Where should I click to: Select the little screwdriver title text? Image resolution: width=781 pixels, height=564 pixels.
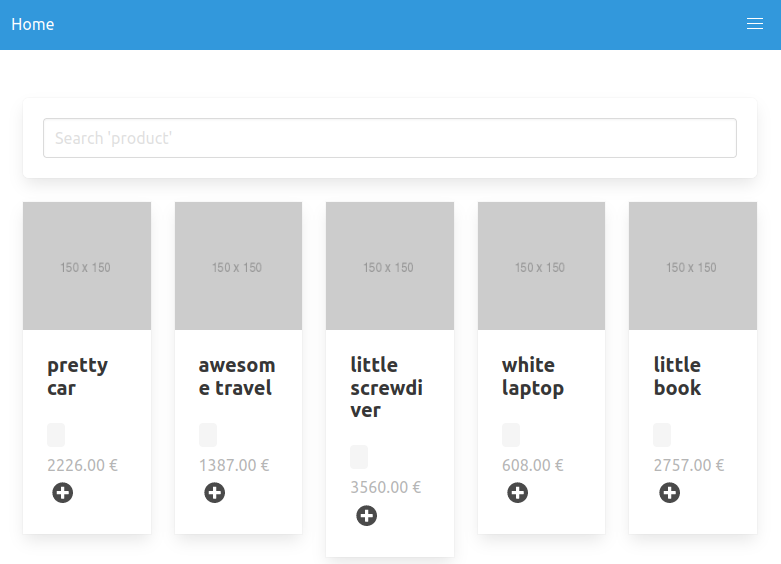tap(386, 387)
